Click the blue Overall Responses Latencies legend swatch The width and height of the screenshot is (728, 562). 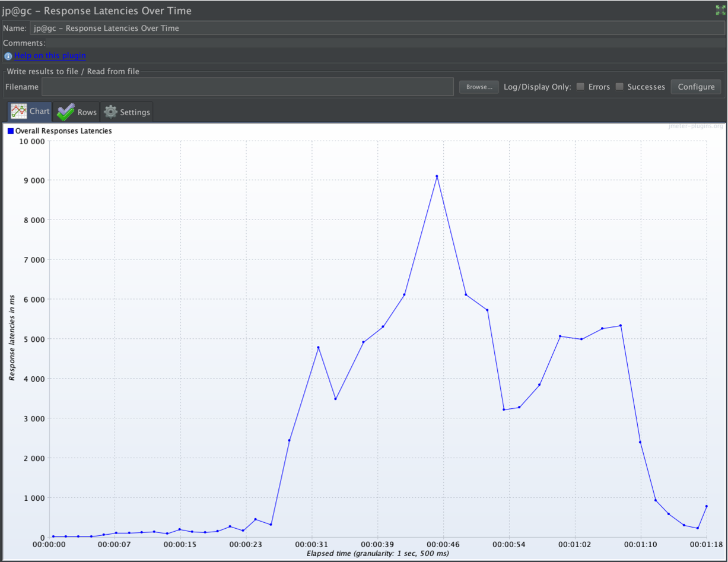(x=10, y=131)
